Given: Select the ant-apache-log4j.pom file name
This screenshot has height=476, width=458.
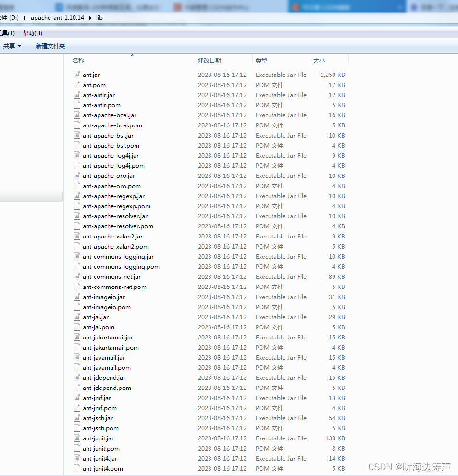Looking at the screenshot, I should 113,166.
